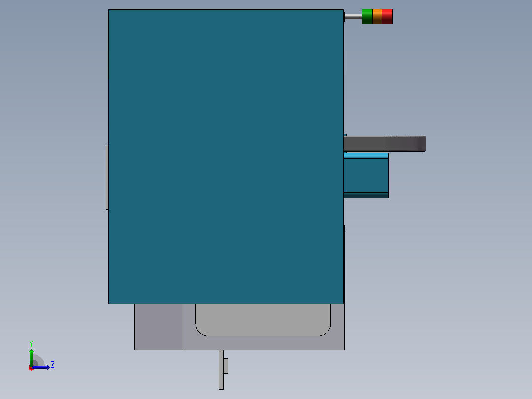Select the rounded light gray panel in the base
The width and height of the screenshot is (532, 399).
coord(263,320)
